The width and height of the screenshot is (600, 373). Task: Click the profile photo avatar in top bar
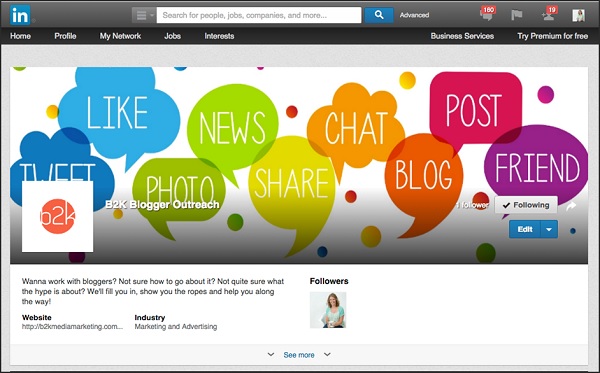[578, 15]
